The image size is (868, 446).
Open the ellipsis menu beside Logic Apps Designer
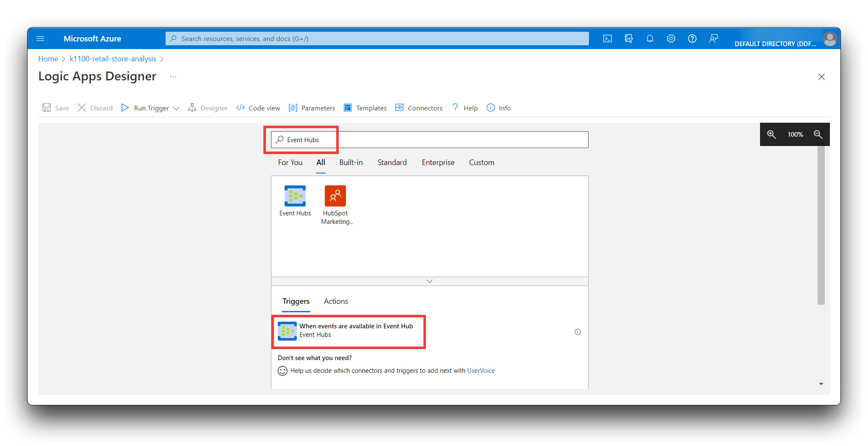click(x=173, y=77)
